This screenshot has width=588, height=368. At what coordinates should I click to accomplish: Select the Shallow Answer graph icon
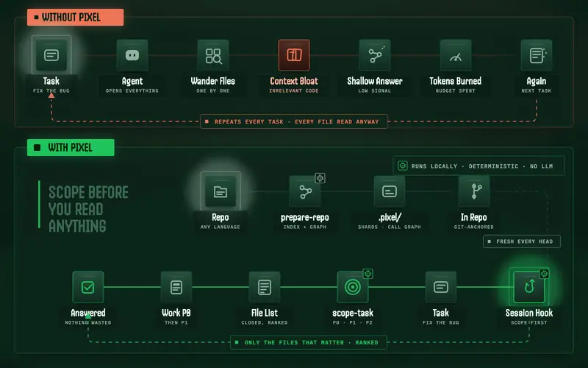pyautogui.click(x=375, y=55)
